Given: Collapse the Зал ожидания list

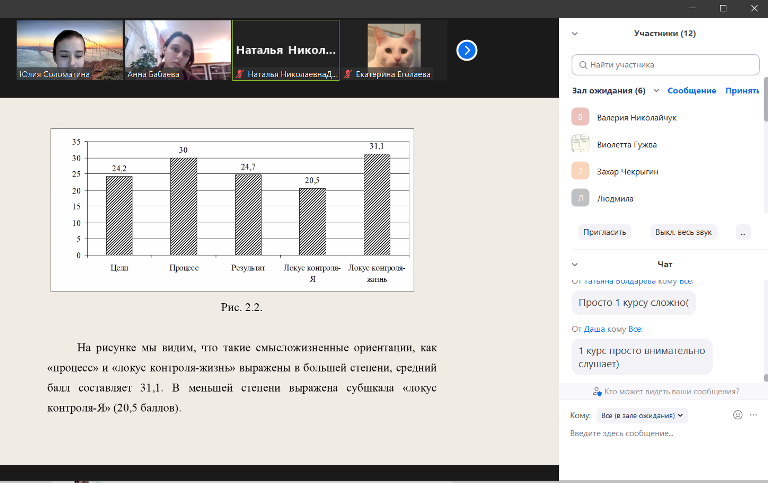Looking at the screenshot, I should (x=656, y=91).
